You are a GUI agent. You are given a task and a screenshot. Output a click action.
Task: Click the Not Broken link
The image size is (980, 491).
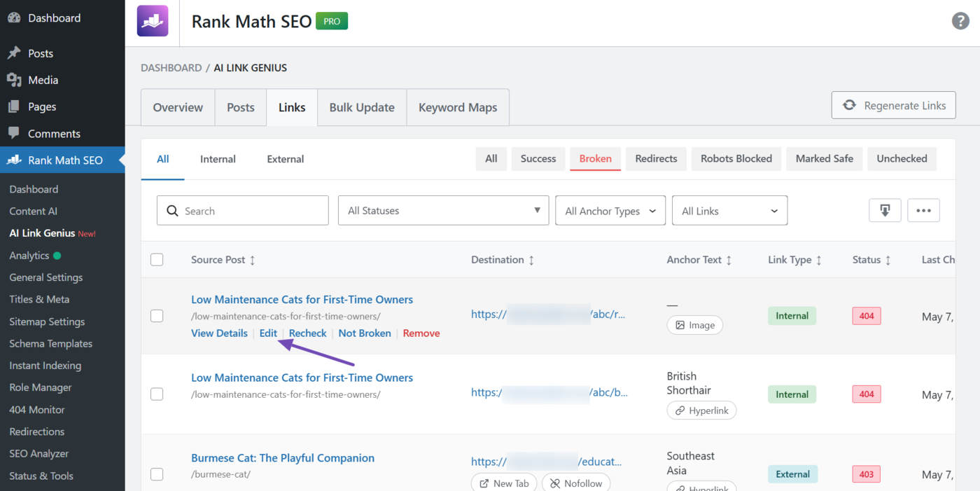click(365, 333)
